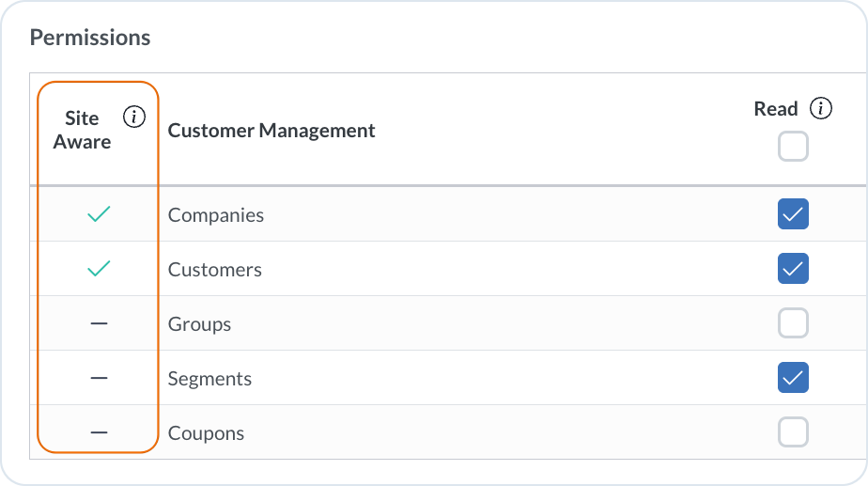Click the dash icon in Coupons row

[x=99, y=432]
